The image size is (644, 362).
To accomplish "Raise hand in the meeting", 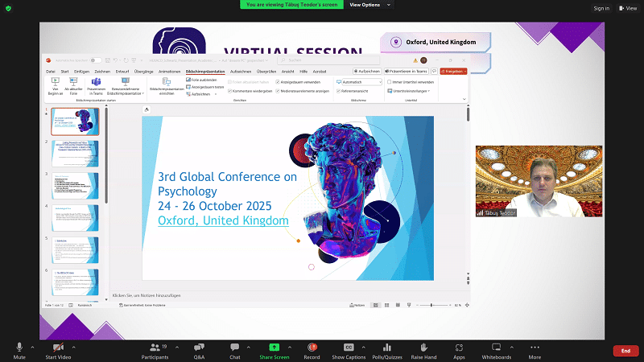I will coord(423,346).
